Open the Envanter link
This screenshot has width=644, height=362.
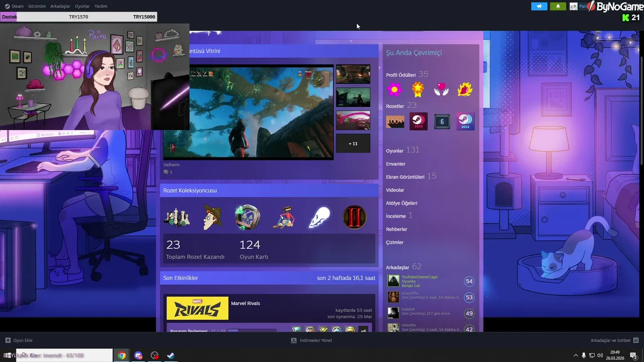[395, 164]
